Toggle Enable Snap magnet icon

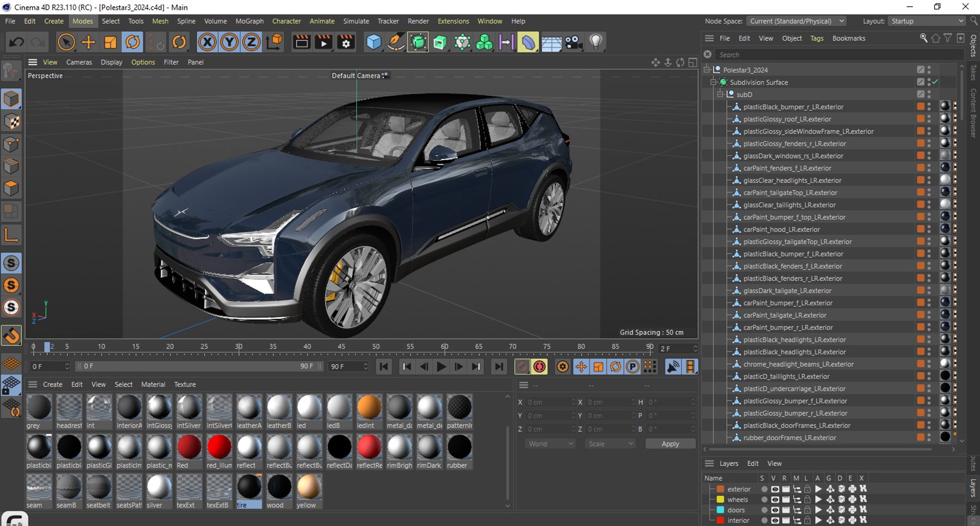(x=11, y=336)
